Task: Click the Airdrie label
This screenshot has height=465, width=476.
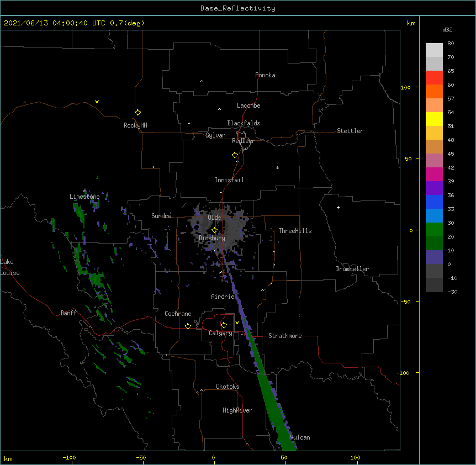Action: tap(223, 297)
